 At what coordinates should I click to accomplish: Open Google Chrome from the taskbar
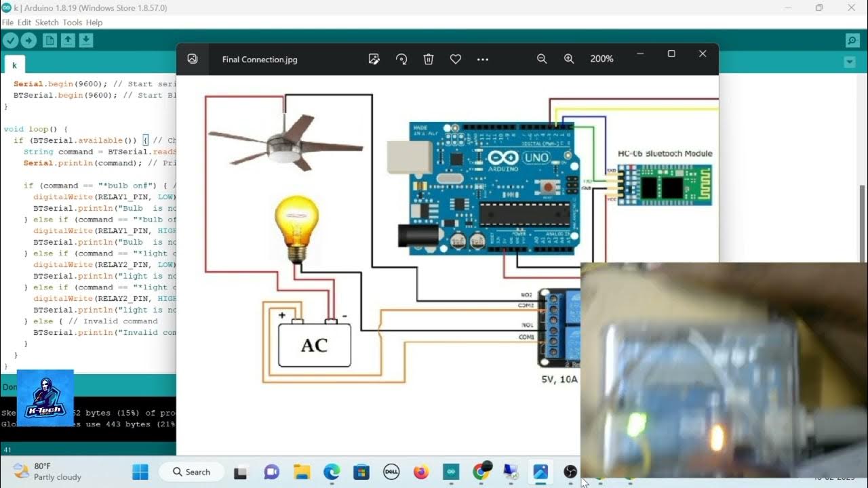coord(481,472)
